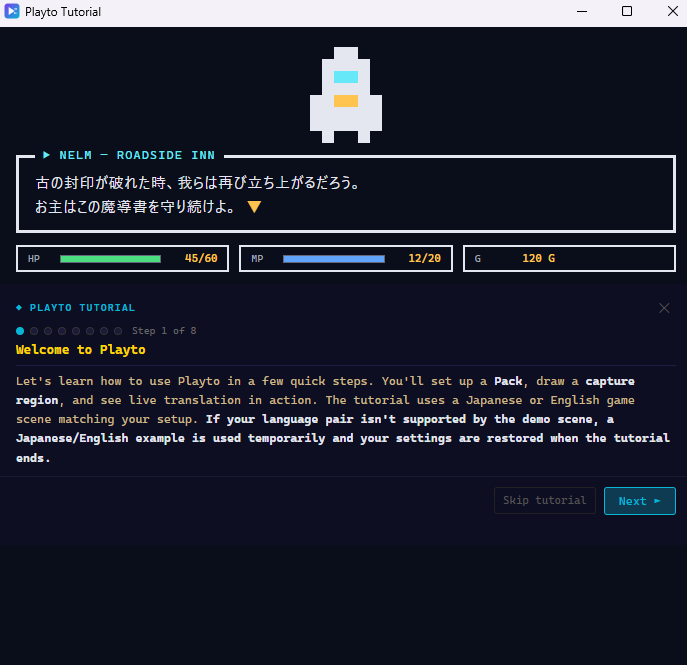Viewport: 687px width, 665px height.
Task: Select the sixth tutorial step dot
Action: click(x=90, y=331)
